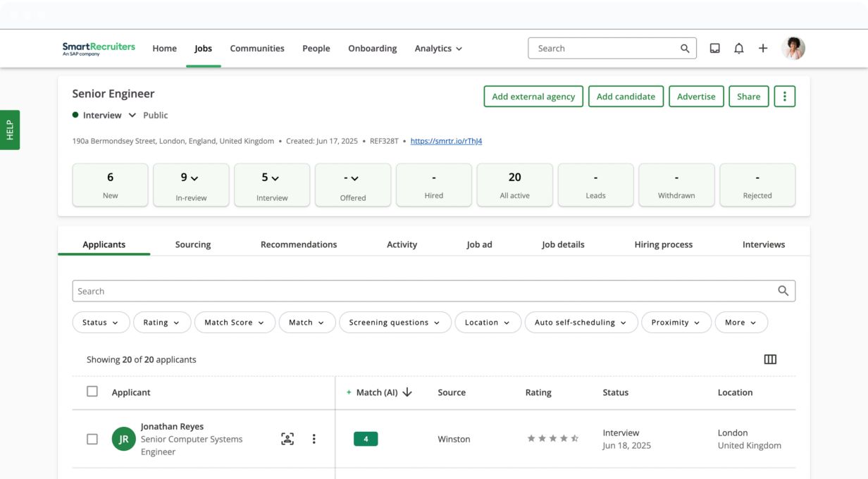Switch to the Hiring process tab

tap(663, 244)
